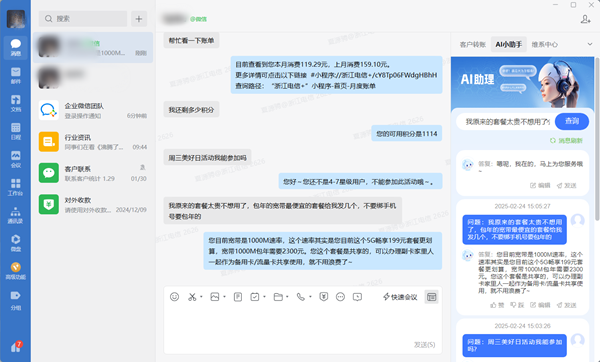Click the yen payment shield icon
Image resolution: width=600 pixels, height=362 pixels.
[x=324, y=297]
